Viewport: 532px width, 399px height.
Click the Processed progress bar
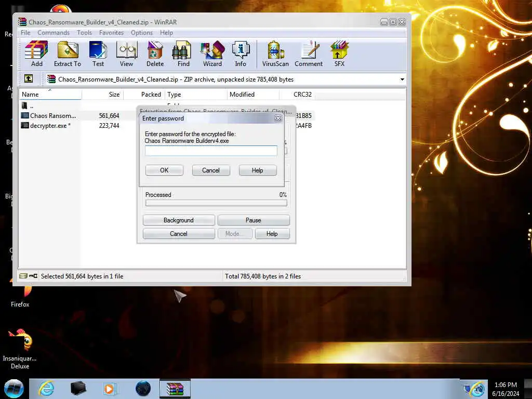coord(216,203)
